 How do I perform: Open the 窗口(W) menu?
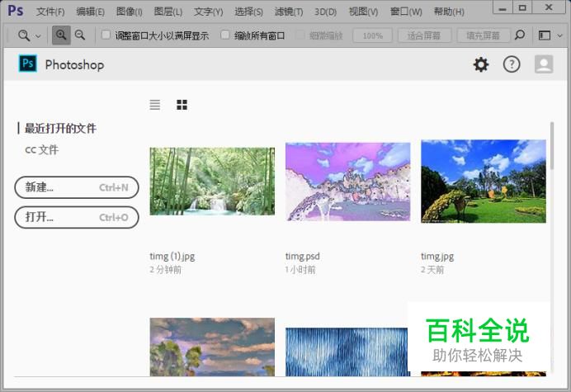point(406,12)
